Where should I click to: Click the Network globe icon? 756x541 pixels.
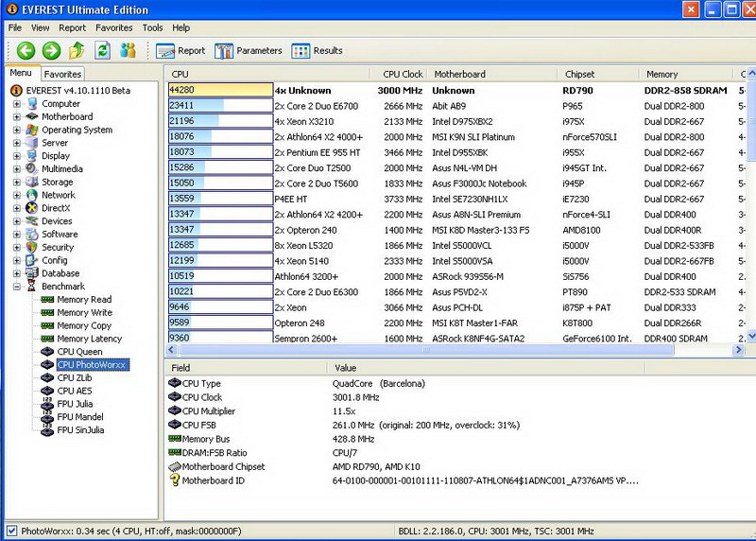click(32, 195)
